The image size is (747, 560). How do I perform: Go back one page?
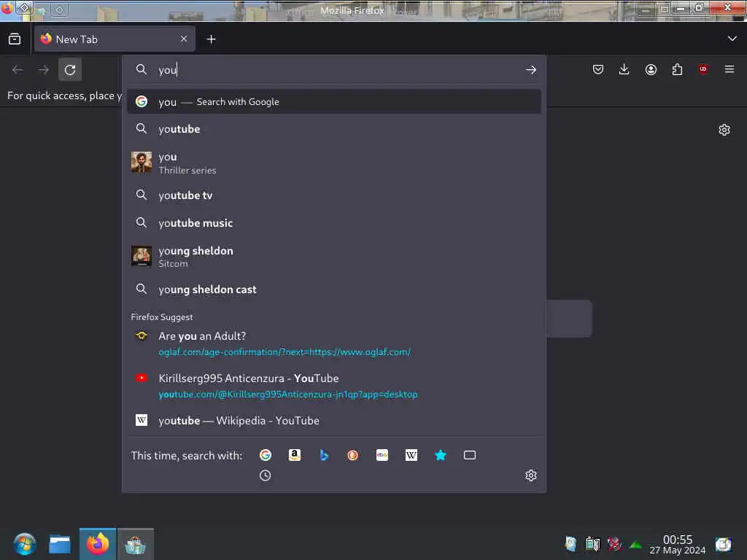pyautogui.click(x=18, y=70)
